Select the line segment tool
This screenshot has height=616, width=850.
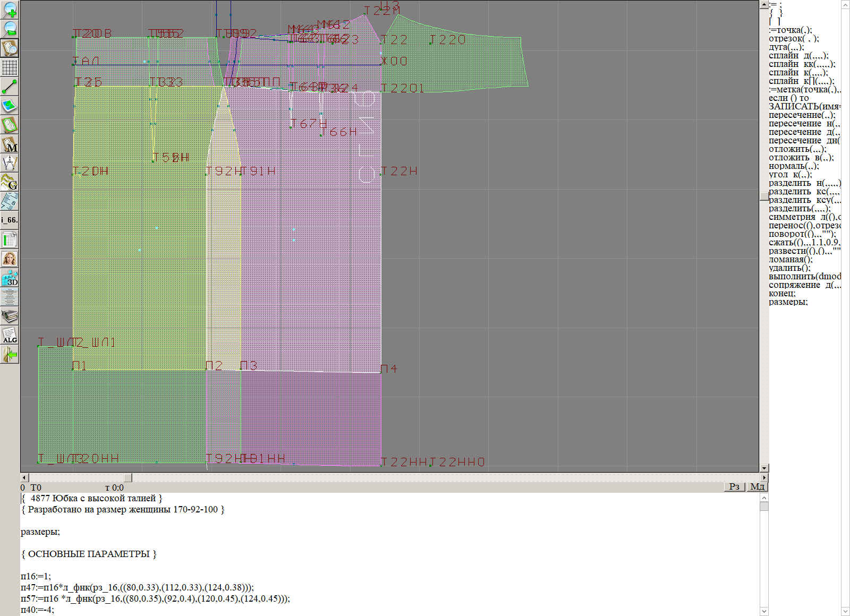[10, 87]
